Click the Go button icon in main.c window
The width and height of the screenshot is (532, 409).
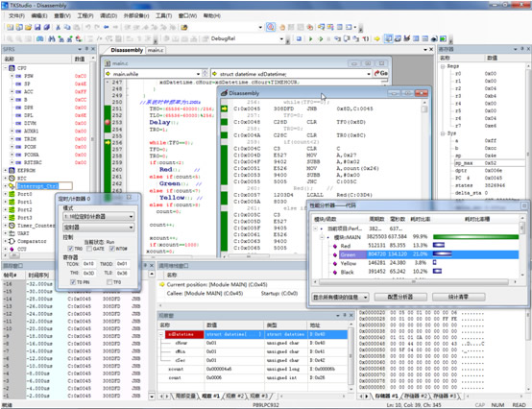coord(380,73)
